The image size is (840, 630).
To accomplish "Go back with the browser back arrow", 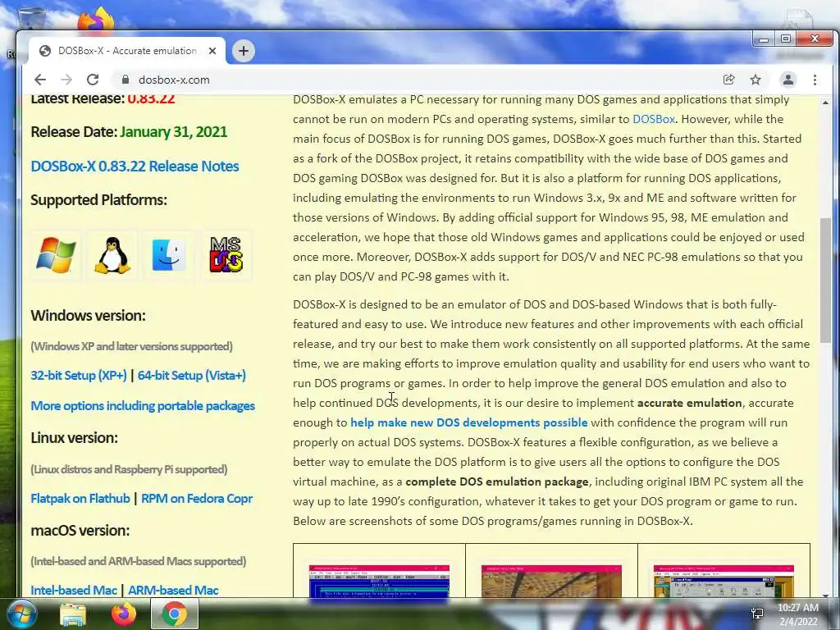I will coord(40,80).
